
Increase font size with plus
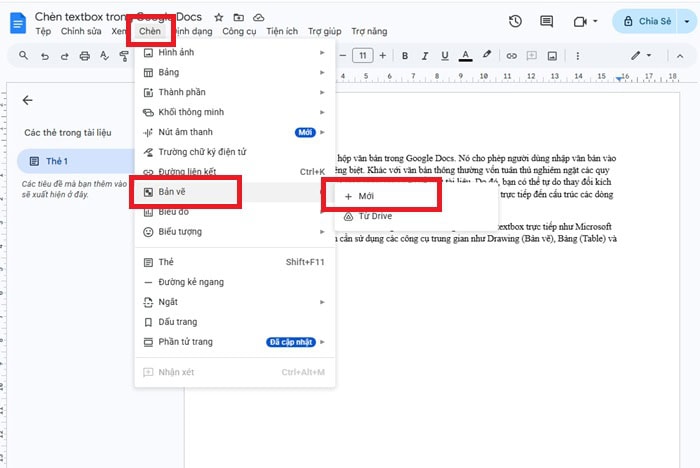(x=383, y=56)
